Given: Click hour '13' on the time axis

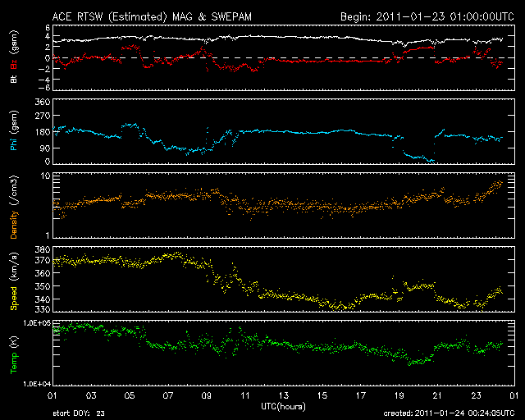Looking at the screenshot, I should click(x=284, y=396).
